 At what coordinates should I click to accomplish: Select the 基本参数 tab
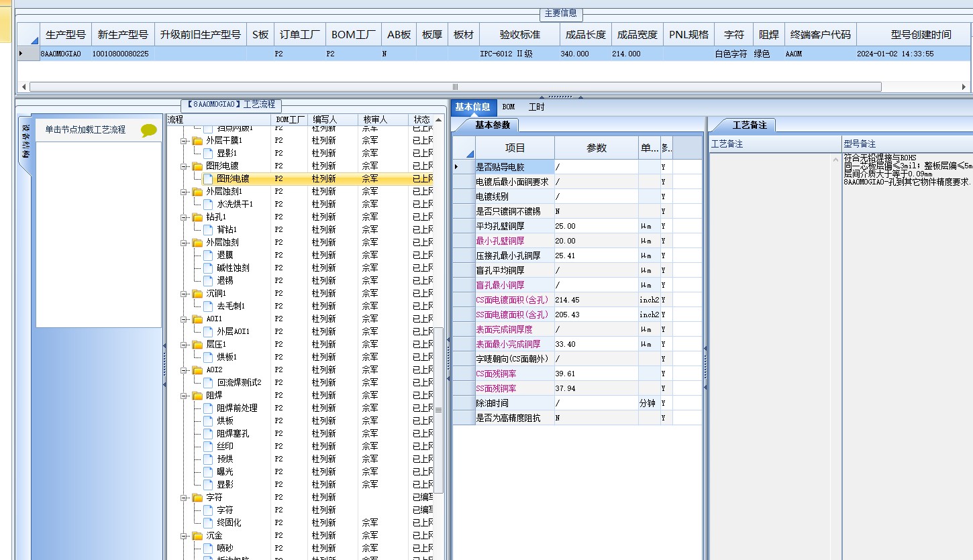coord(492,125)
